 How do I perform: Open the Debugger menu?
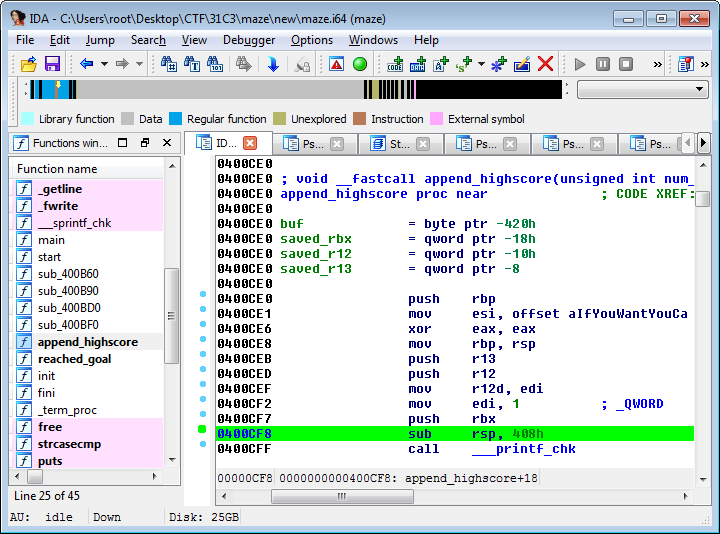coord(249,40)
